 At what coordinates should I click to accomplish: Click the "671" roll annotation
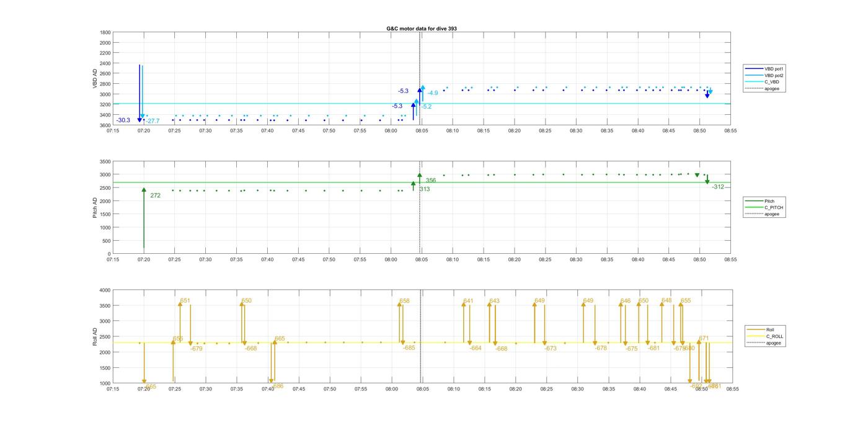click(704, 339)
